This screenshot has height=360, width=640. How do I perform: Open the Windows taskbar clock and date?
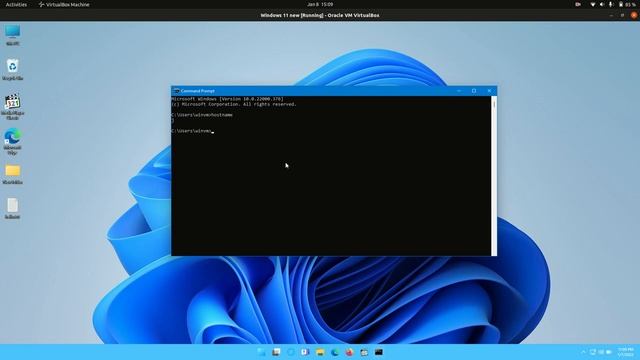[625, 352]
